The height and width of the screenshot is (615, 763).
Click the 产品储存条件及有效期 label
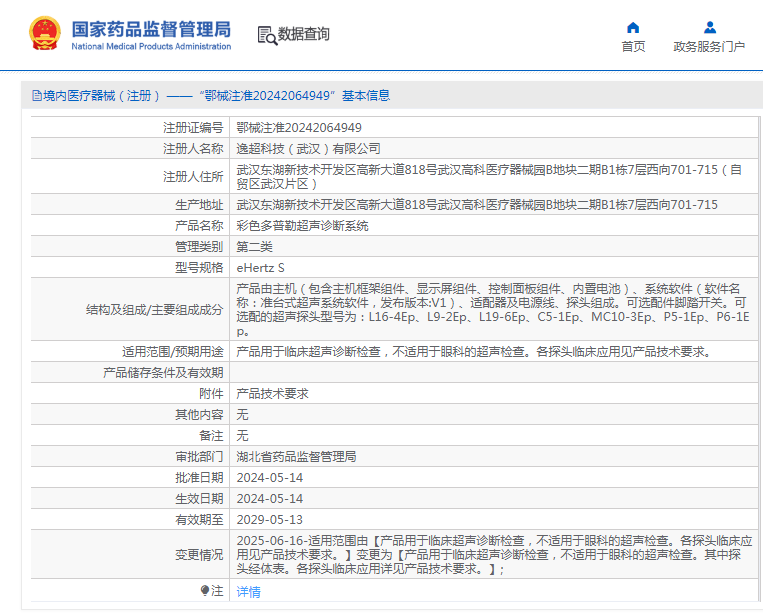pos(163,373)
